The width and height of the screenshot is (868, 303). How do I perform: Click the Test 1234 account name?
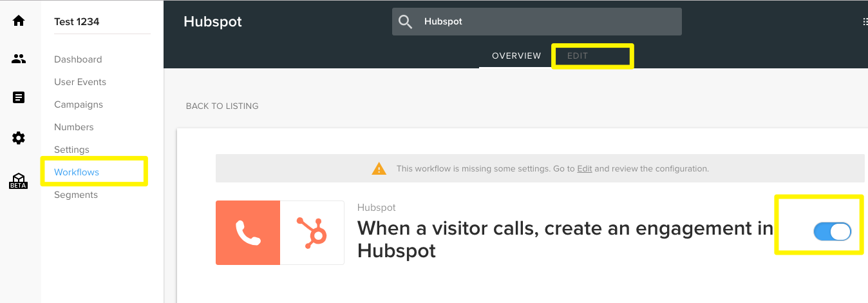click(77, 21)
